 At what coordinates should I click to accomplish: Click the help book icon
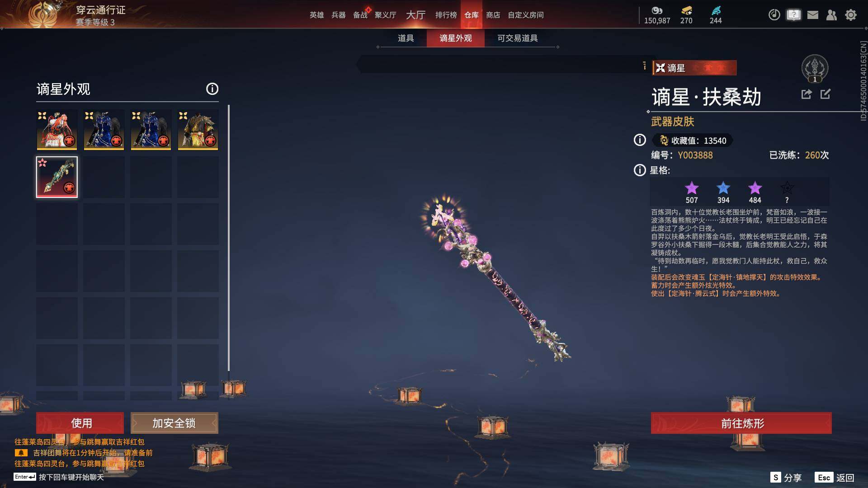[x=793, y=15]
